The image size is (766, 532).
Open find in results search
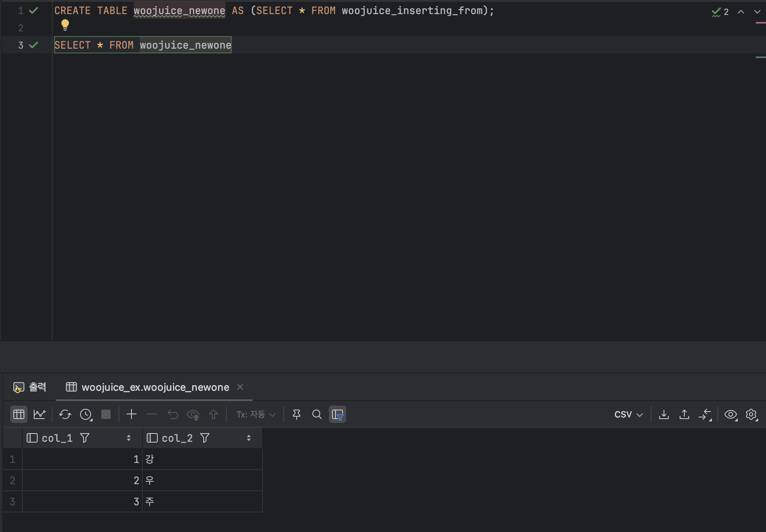point(317,414)
